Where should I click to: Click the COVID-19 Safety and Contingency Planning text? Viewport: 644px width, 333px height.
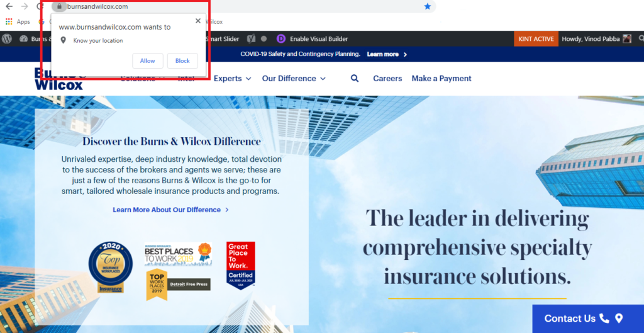(x=300, y=54)
